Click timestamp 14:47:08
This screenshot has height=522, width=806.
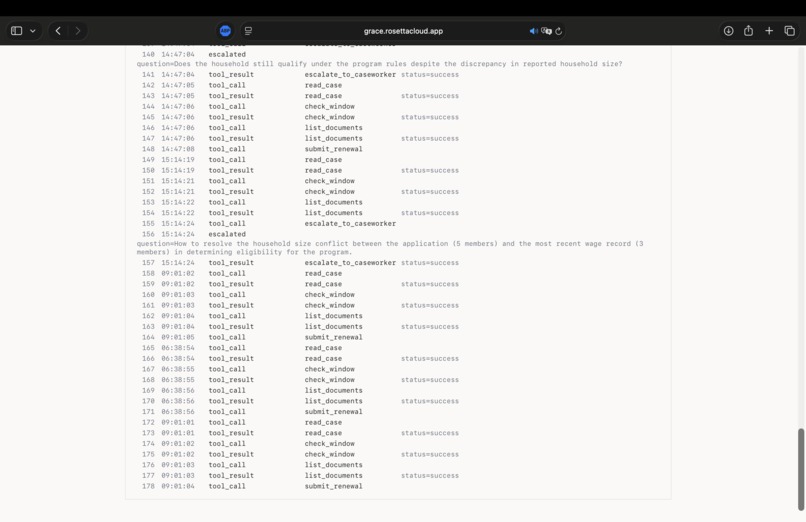(178, 149)
